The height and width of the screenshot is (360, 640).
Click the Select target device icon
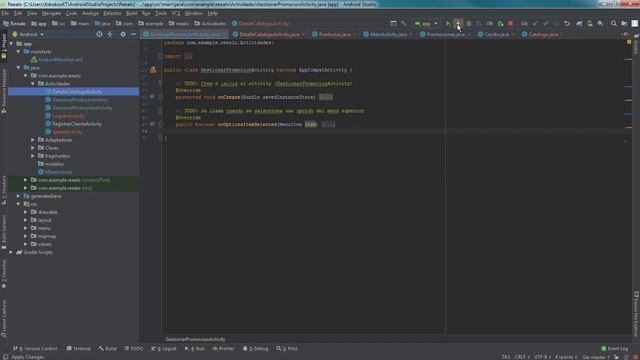click(393, 24)
